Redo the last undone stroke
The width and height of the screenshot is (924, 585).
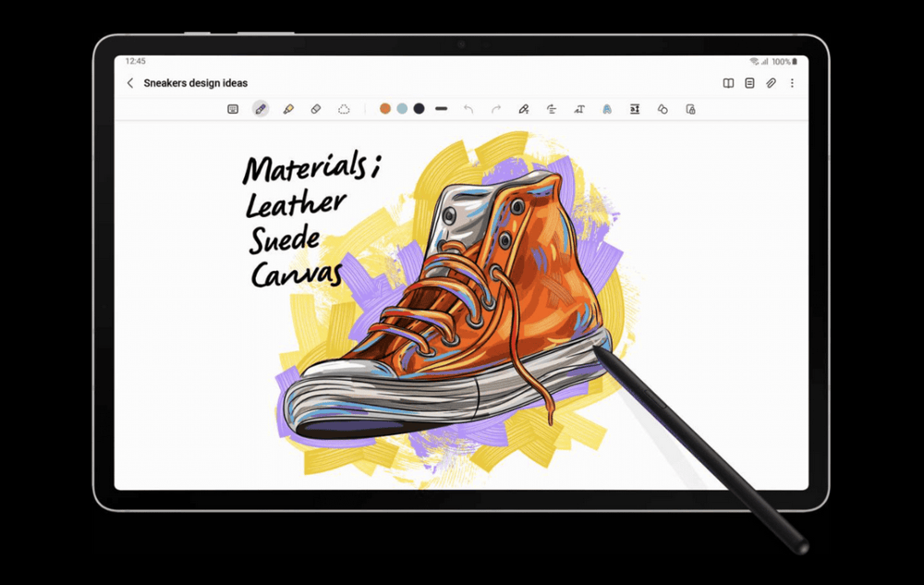(x=496, y=109)
